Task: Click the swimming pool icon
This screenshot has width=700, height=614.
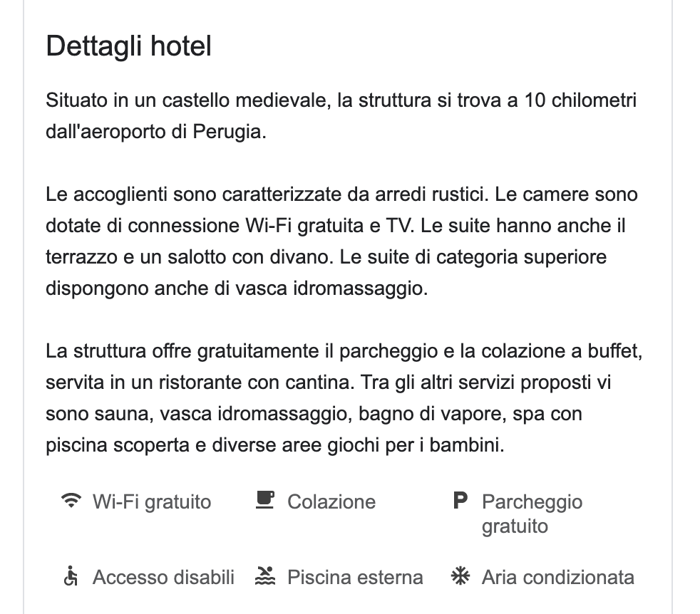Action: tap(265, 576)
